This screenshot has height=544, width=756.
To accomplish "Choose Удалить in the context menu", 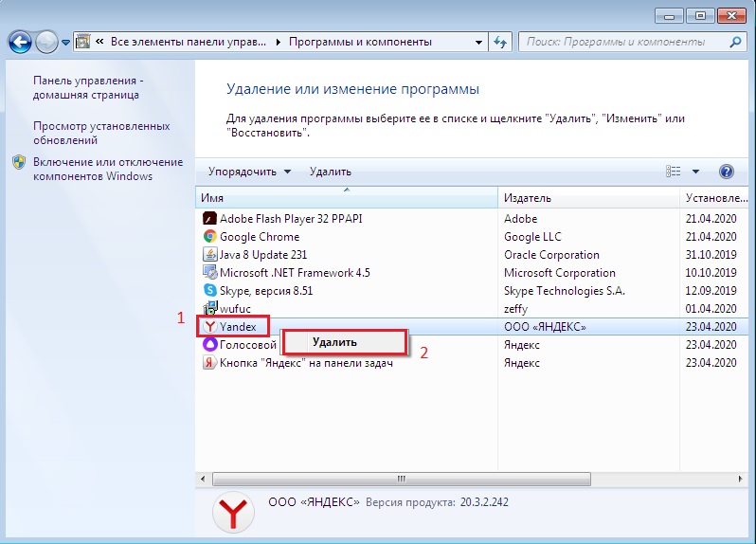I will [344, 342].
